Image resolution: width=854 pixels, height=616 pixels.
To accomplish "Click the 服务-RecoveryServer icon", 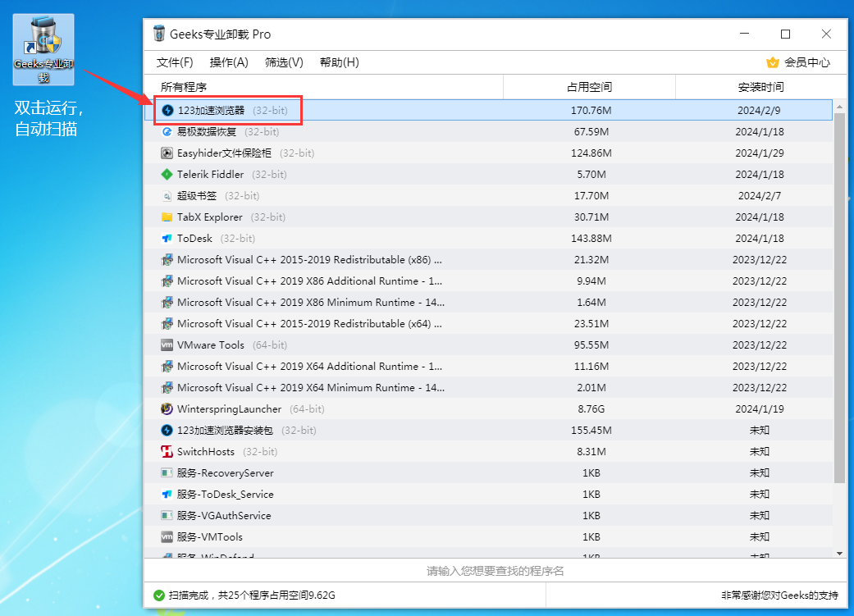I will click(x=167, y=472).
